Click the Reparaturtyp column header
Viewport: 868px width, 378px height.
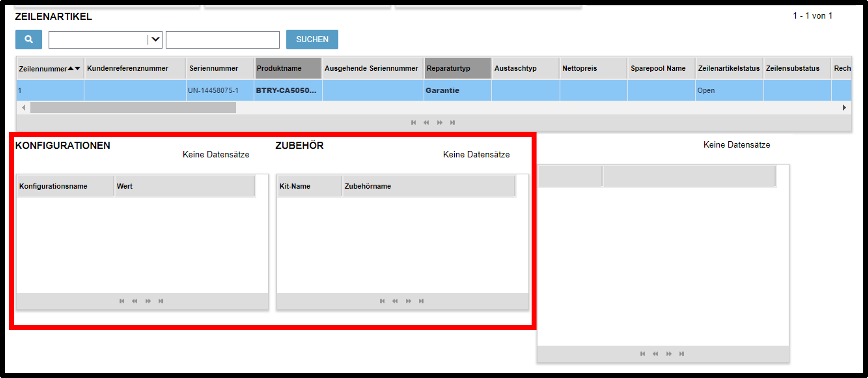(458, 68)
